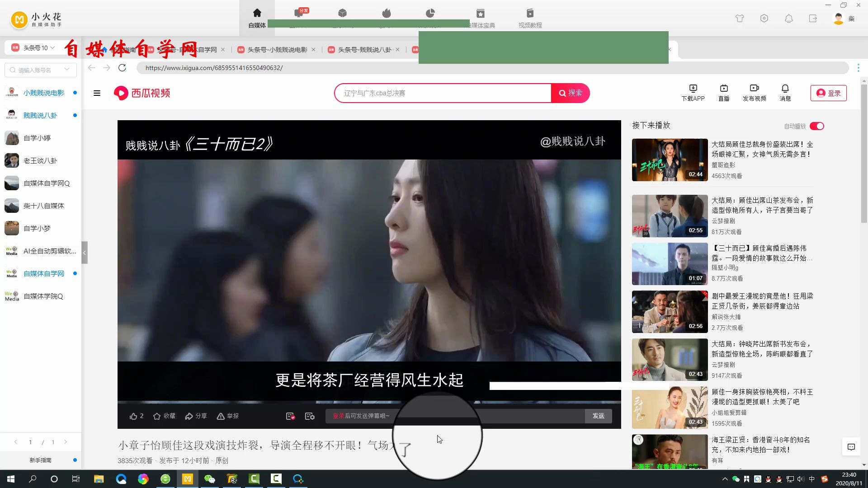
Task: Open WeChat from the Windows taskbar
Action: pos(210,479)
